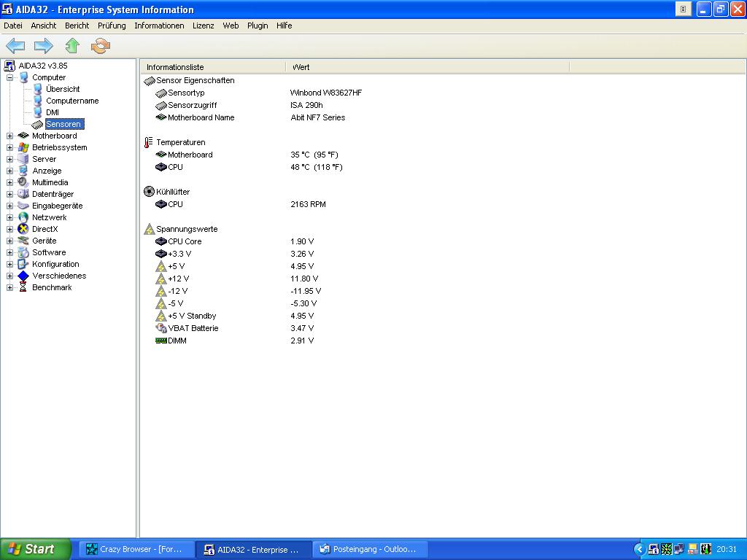Expand the Server tree node
747x560 pixels.
(9, 159)
